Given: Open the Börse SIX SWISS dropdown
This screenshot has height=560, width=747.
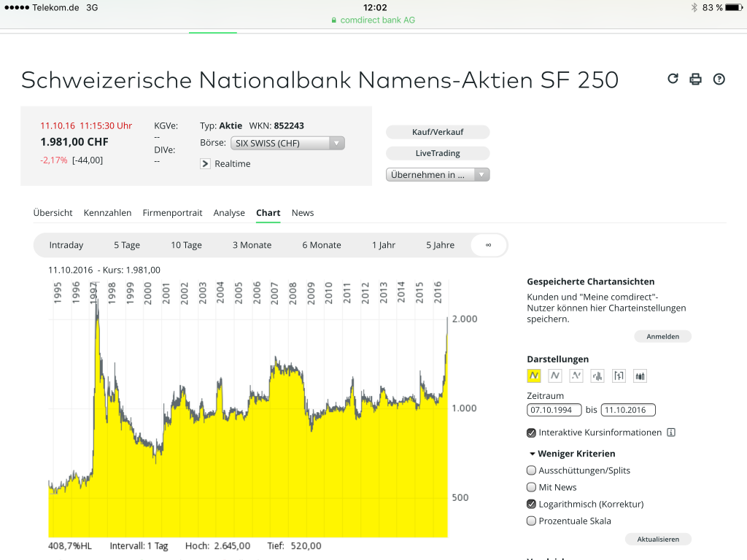Looking at the screenshot, I should pos(287,144).
